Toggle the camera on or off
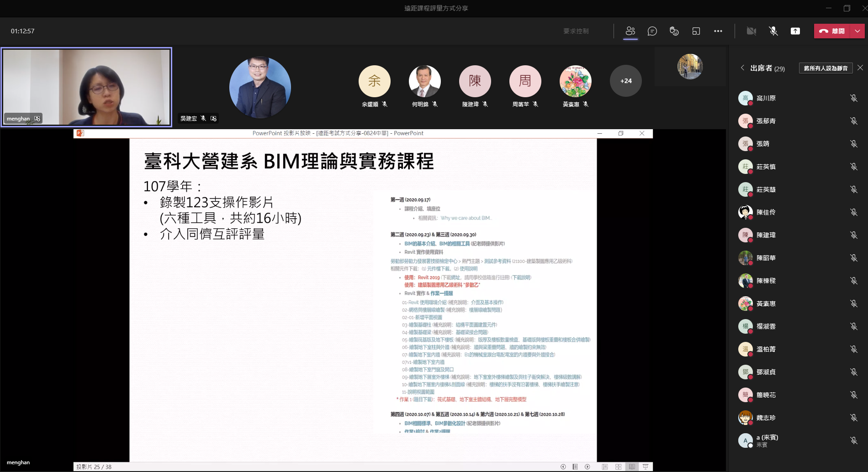The height and width of the screenshot is (472, 868). (752, 31)
